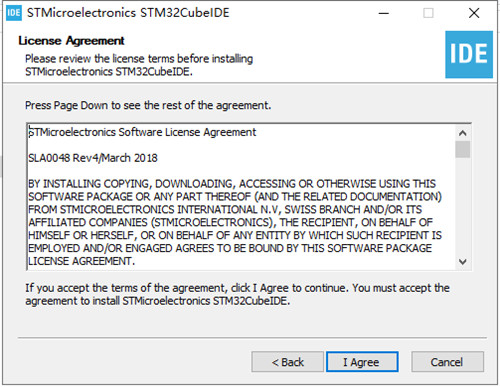
Task: Accept the license with I Agree
Action: pos(362,362)
